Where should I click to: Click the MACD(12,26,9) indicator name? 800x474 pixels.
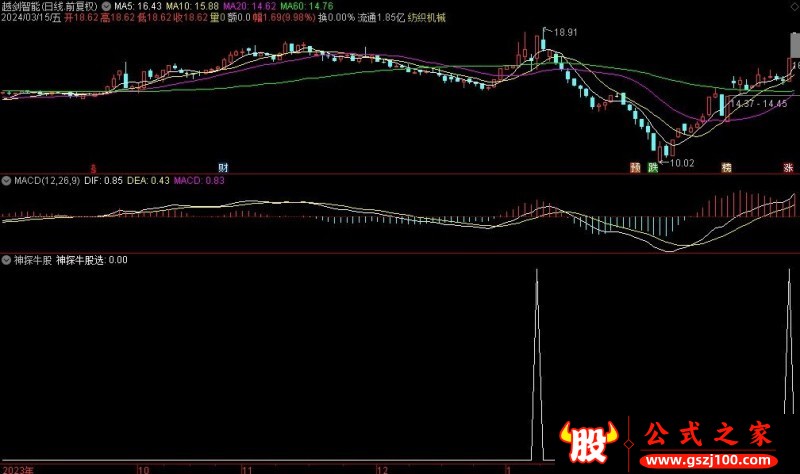tap(47, 181)
